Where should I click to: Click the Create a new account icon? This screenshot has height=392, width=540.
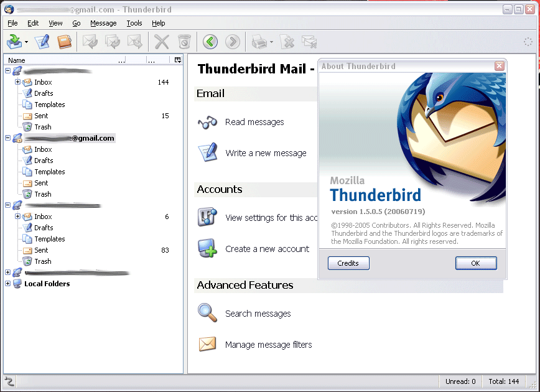[207, 248]
